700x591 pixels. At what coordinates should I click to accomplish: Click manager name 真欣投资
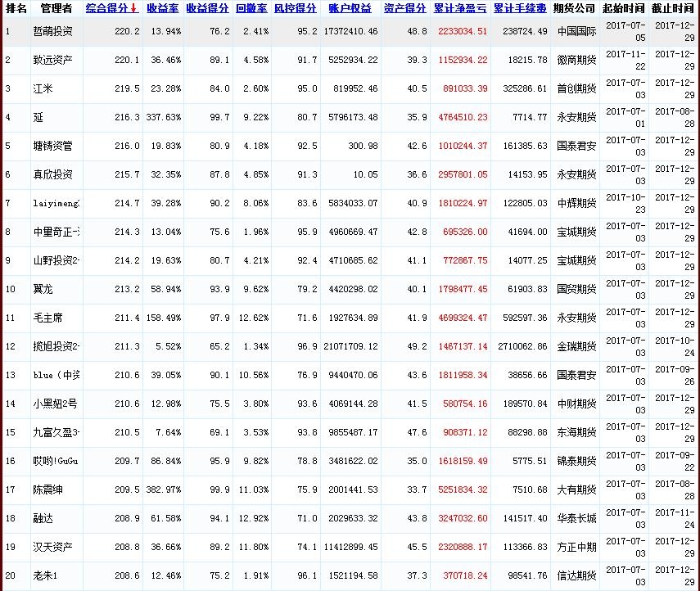click(52, 174)
